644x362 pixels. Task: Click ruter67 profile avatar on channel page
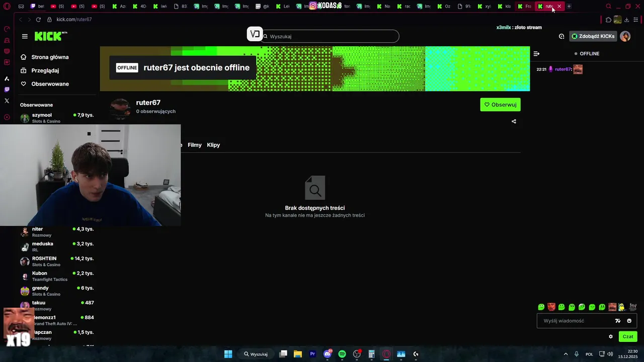(120, 108)
